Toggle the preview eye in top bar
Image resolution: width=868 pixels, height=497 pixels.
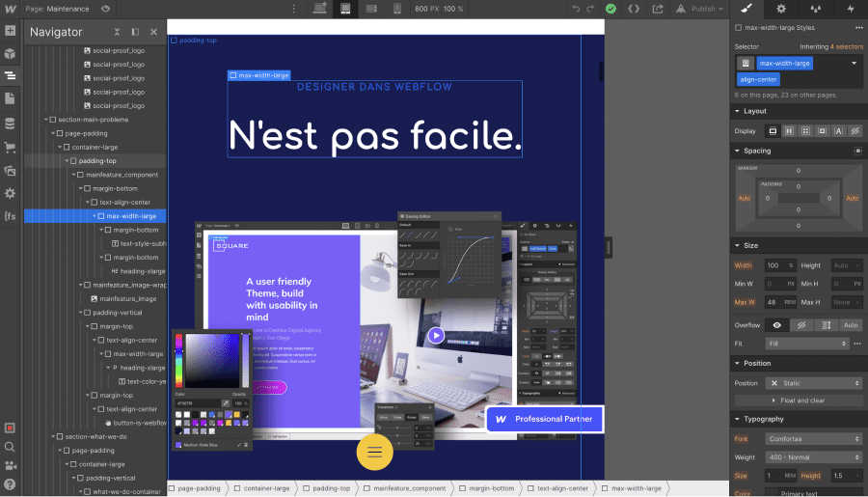(x=105, y=9)
